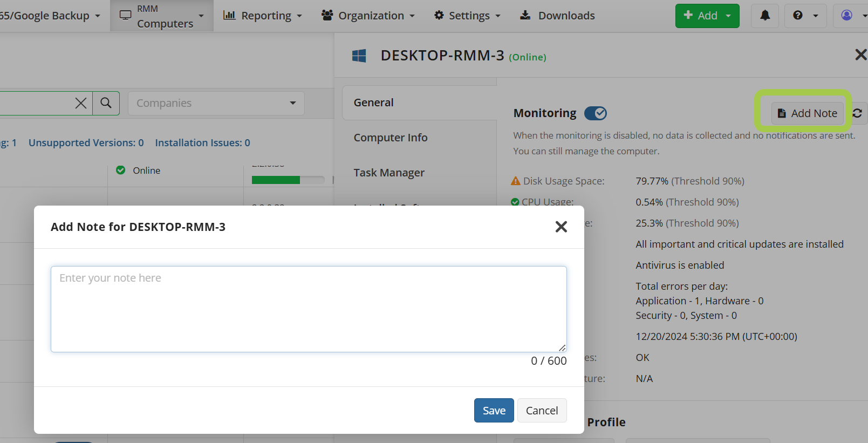Open the Companies dropdown filter

(216, 103)
